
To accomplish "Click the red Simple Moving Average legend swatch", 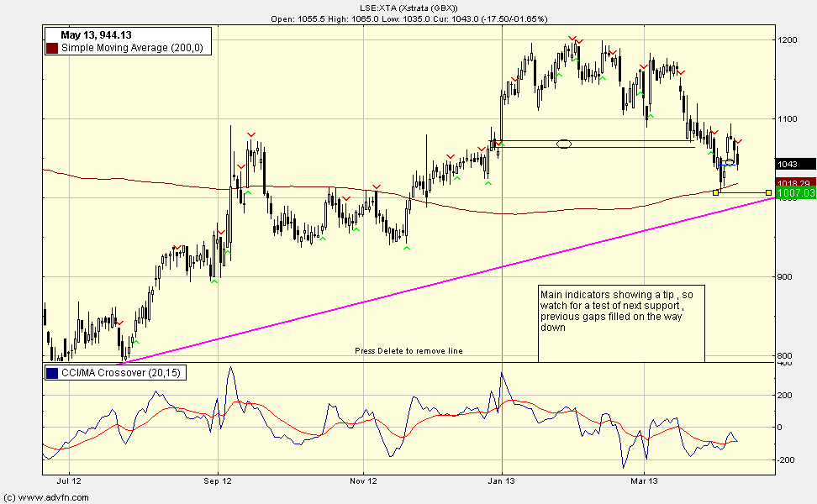I will point(52,49).
